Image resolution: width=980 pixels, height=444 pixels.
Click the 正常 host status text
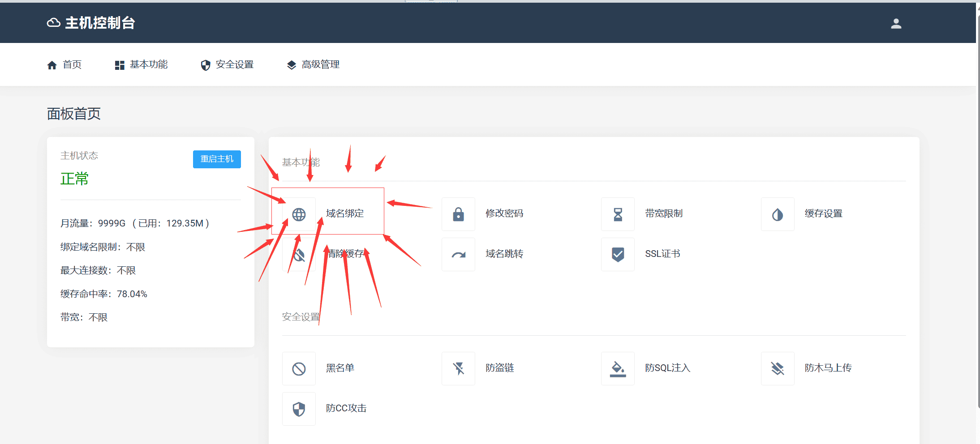pos(74,179)
